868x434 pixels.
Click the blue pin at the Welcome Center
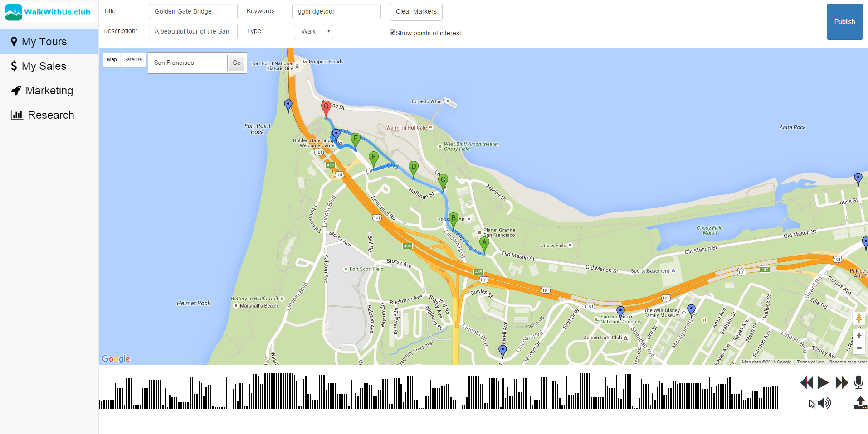336,135
